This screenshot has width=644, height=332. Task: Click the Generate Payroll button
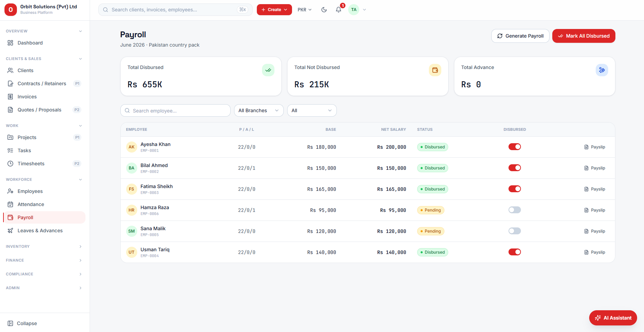point(520,36)
